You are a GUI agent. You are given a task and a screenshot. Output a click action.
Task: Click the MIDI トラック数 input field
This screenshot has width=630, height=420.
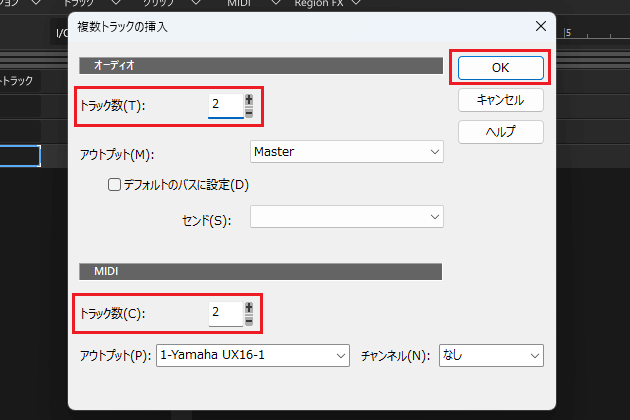click(224, 314)
